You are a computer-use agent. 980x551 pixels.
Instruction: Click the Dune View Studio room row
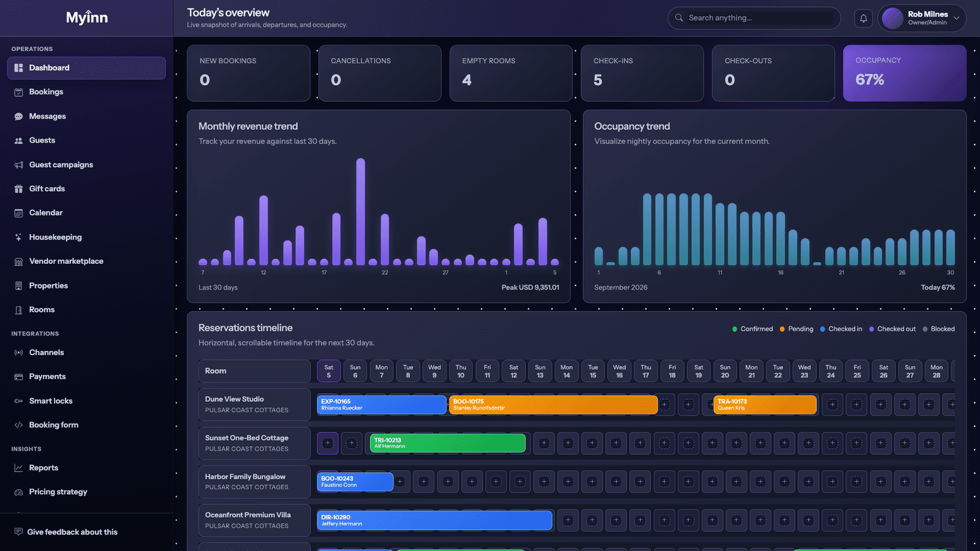pos(254,405)
